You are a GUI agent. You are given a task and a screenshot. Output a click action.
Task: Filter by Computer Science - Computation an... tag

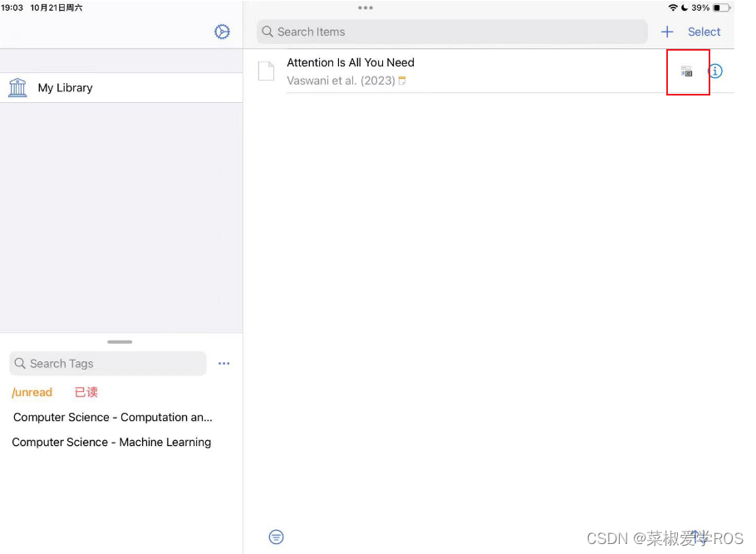113,418
